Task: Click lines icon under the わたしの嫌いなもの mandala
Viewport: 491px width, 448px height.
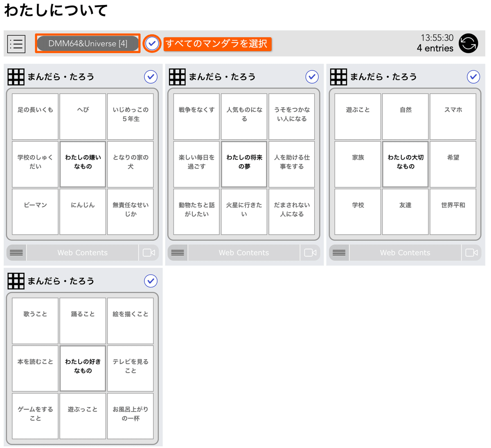Action: tap(16, 253)
